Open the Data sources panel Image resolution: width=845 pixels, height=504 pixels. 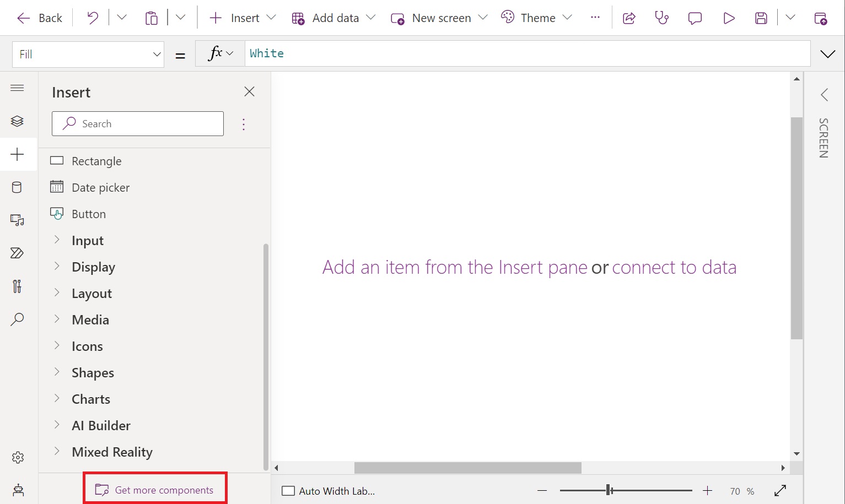pos(17,187)
